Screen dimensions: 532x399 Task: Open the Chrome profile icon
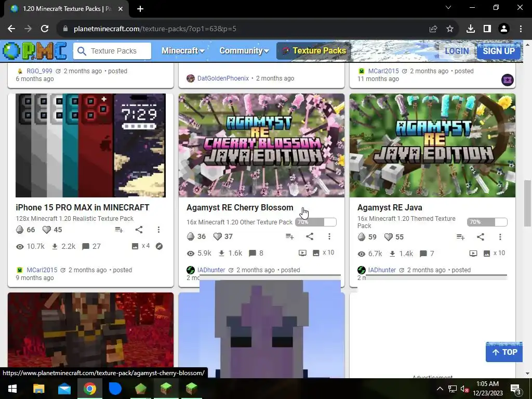[504, 29]
